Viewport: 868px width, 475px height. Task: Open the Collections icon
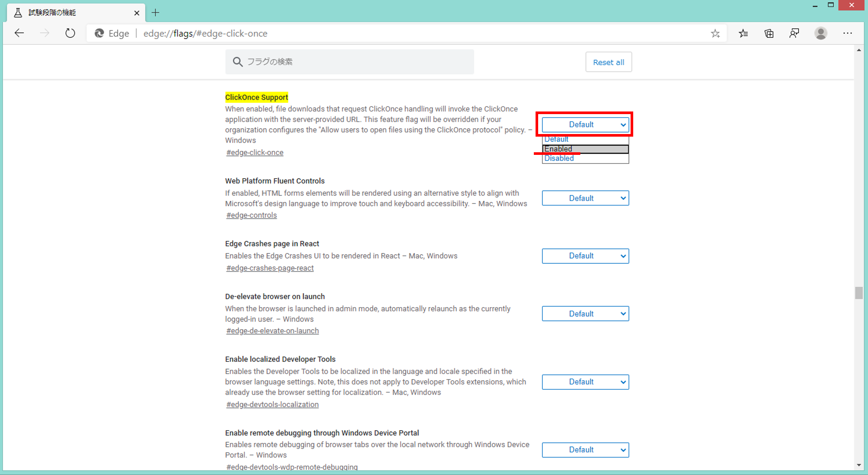[x=769, y=33]
